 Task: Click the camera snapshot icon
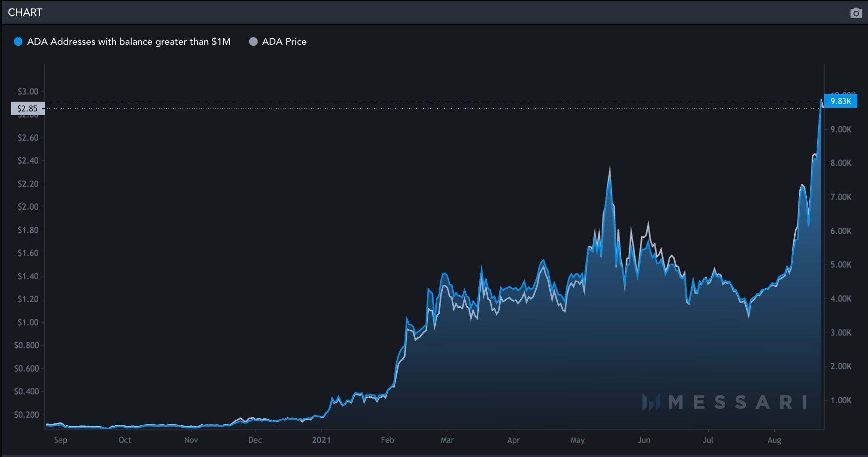pyautogui.click(x=855, y=13)
